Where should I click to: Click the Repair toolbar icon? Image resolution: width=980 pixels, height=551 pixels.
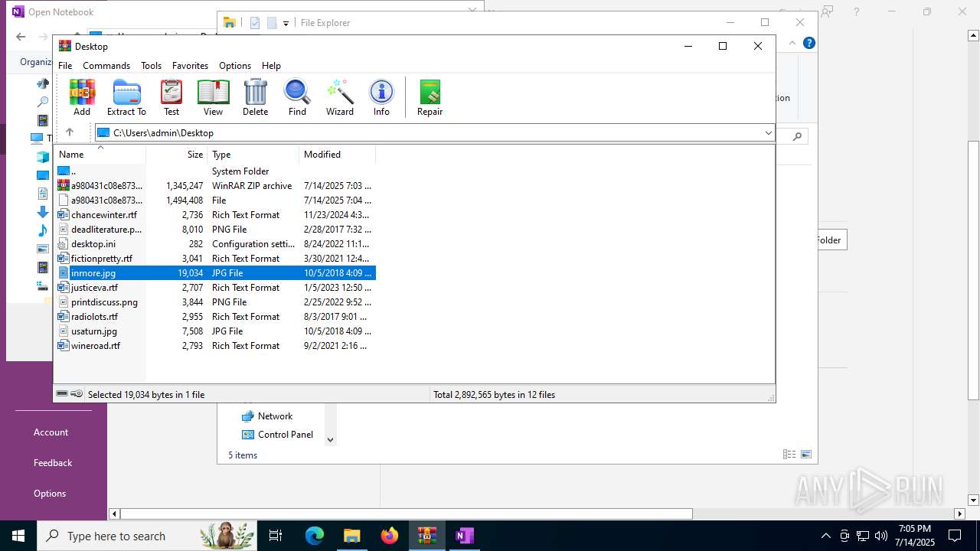coord(430,97)
